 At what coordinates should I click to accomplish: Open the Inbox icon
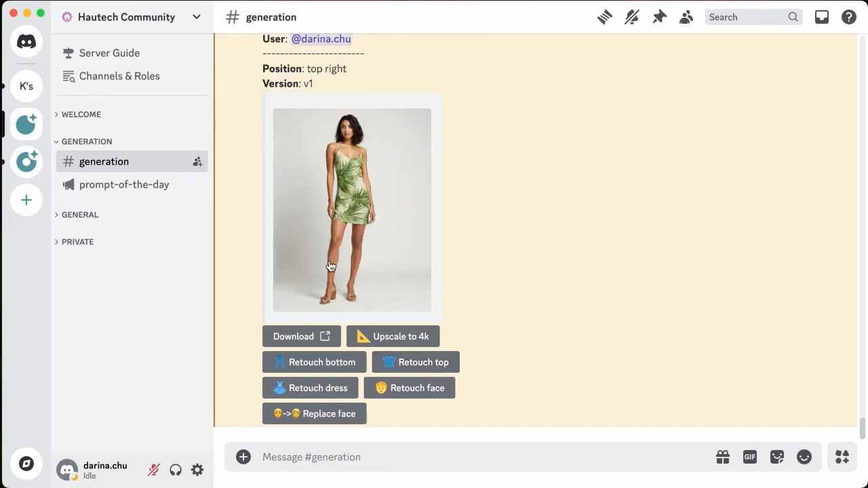pos(822,17)
